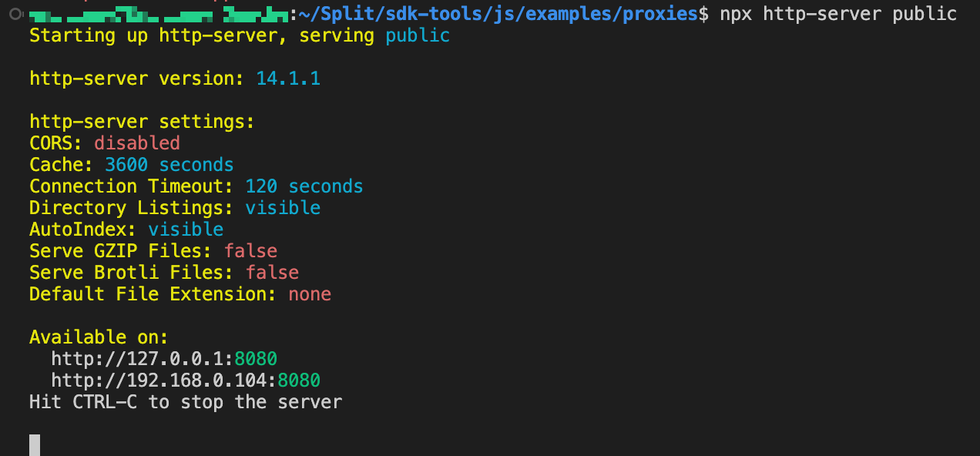Click the terminal cursor block

35,445
